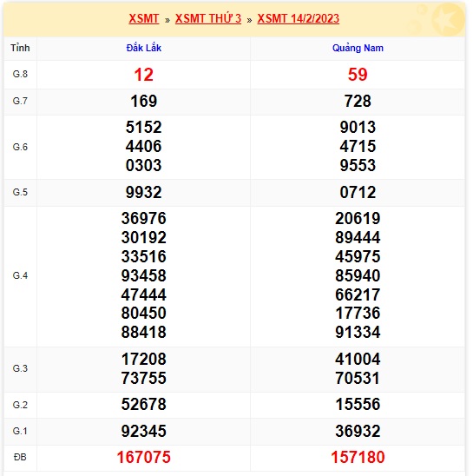The width and height of the screenshot is (473, 476).
Task: Click G.6 number 5152
Action: coord(144,127)
